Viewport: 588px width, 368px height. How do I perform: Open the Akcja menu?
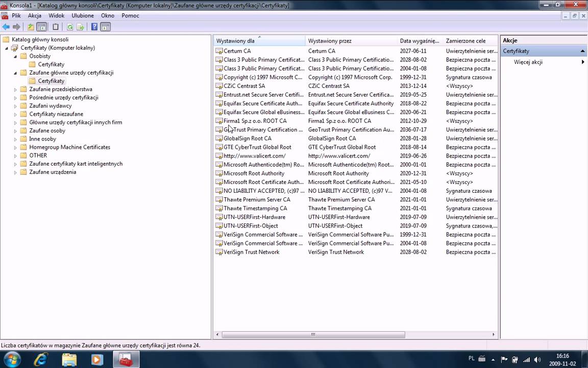35,15
